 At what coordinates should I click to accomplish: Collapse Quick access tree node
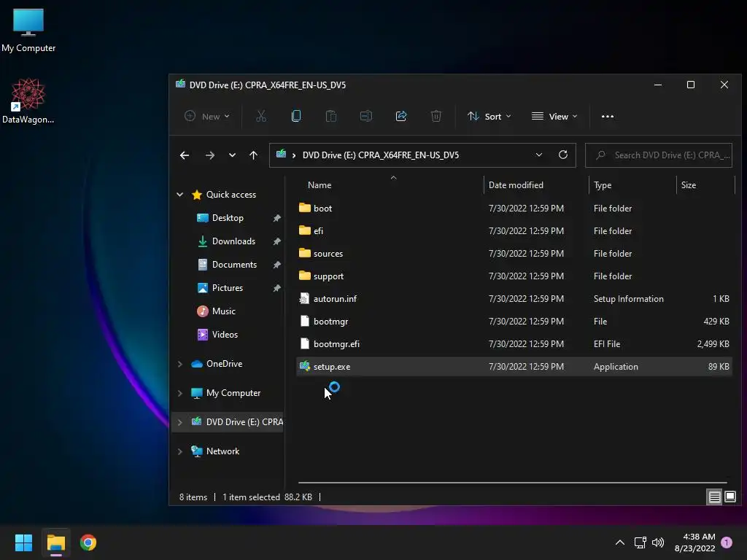point(179,194)
